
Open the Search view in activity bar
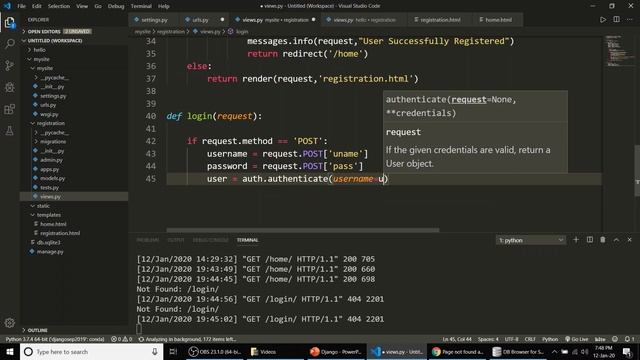(10, 44)
